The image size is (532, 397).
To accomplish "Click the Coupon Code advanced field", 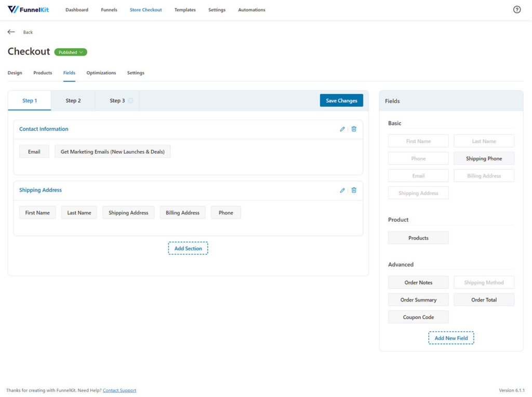I will tap(418, 317).
